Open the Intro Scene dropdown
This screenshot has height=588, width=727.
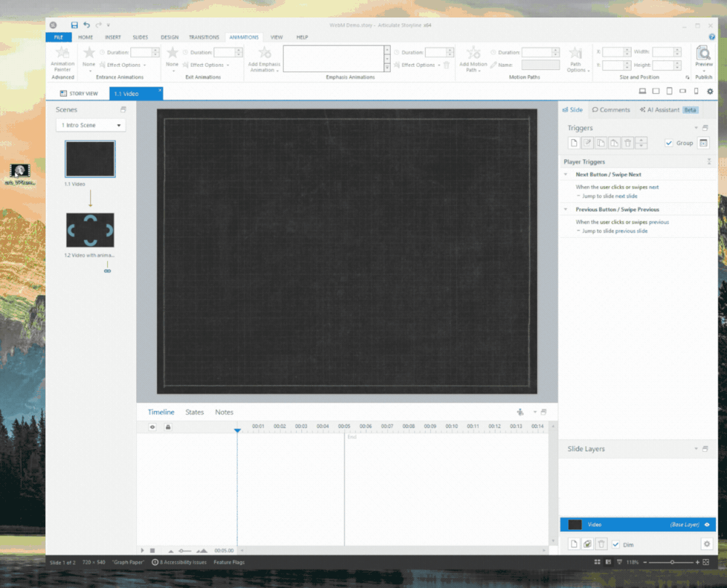pos(91,125)
